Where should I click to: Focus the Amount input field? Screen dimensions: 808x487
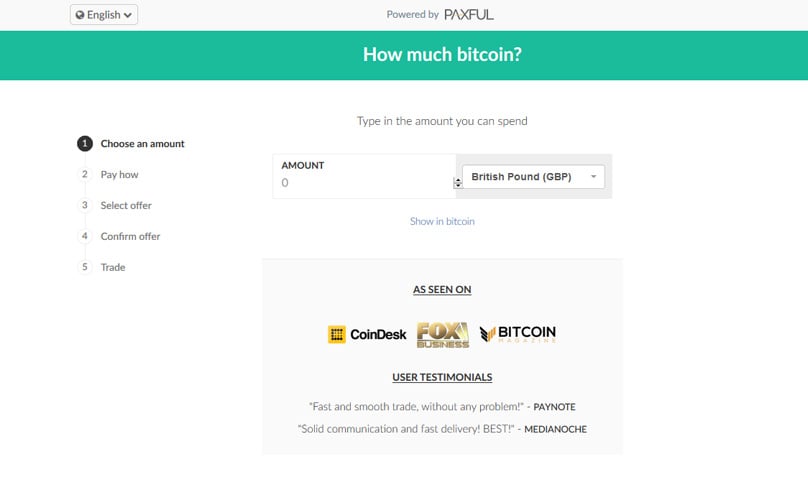pyautogui.click(x=364, y=176)
